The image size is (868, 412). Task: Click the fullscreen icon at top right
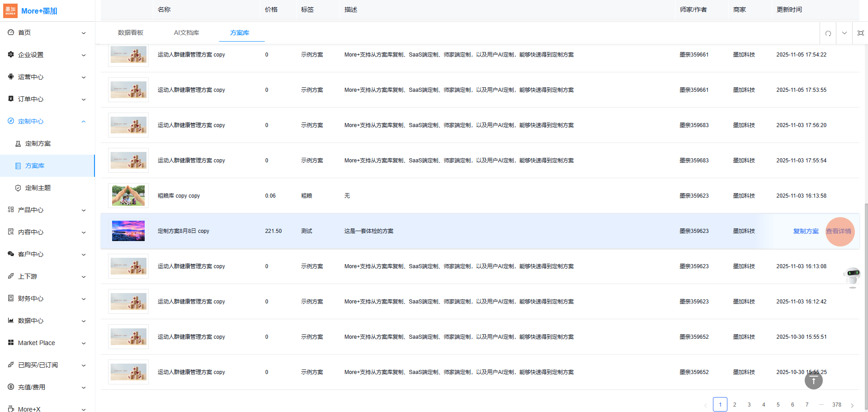point(860,33)
